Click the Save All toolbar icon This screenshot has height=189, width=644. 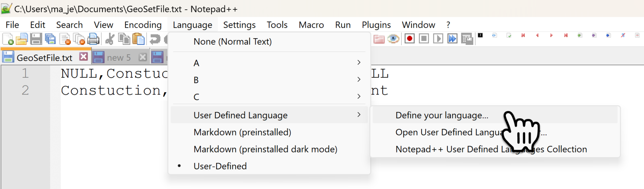tap(50, 39)
